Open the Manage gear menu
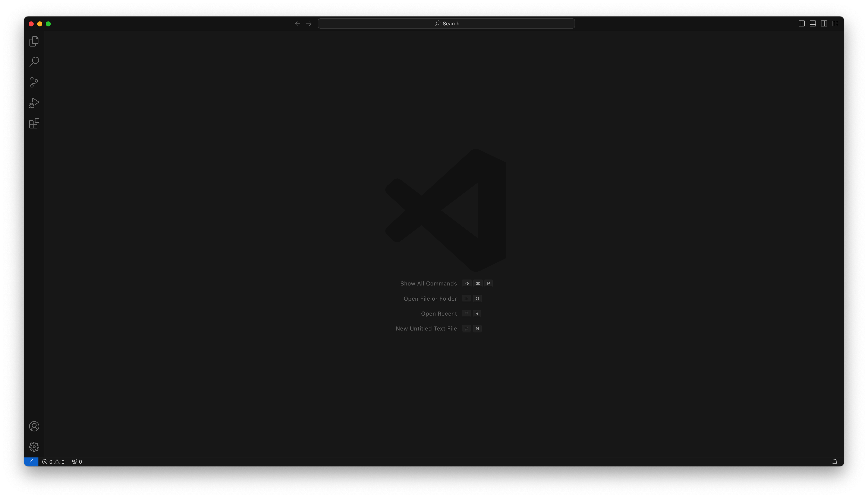Screen dimensions: 868x498 click(34, 447)
